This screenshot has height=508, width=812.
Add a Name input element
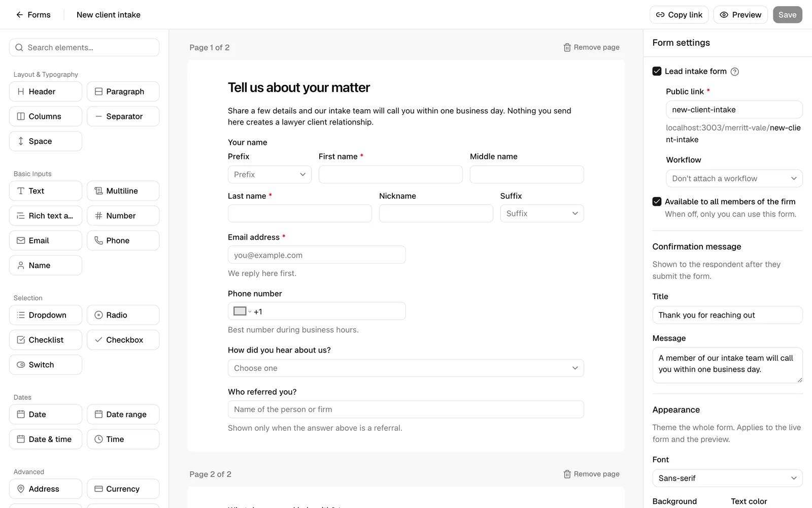point(46,266)
